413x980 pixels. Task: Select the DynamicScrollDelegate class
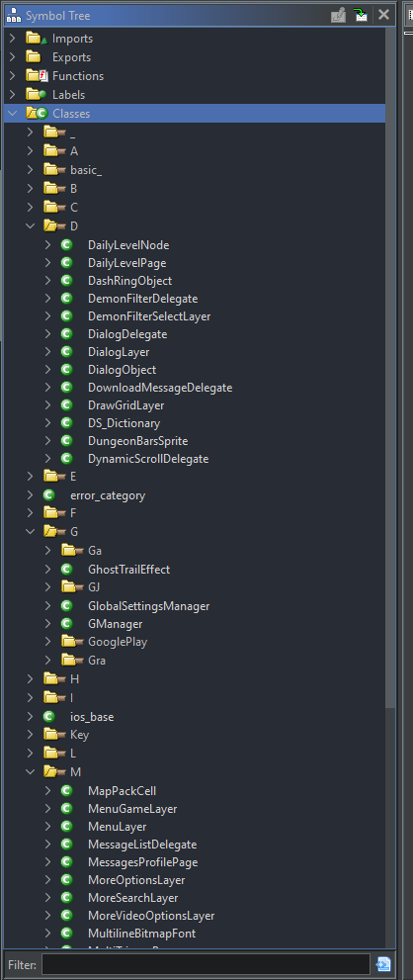pyautogui.click(x=148, y=459)
